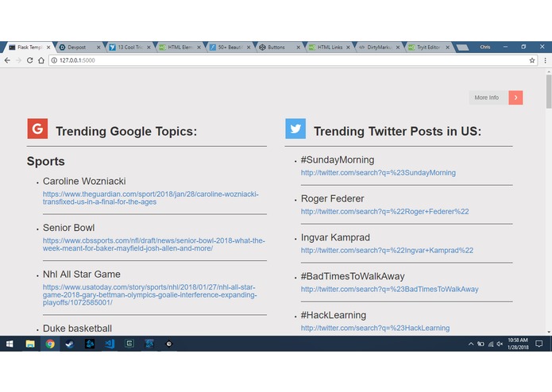Screen dimensions: 552x392
Task: Click the Sports heading
Action: pos(46,161)
